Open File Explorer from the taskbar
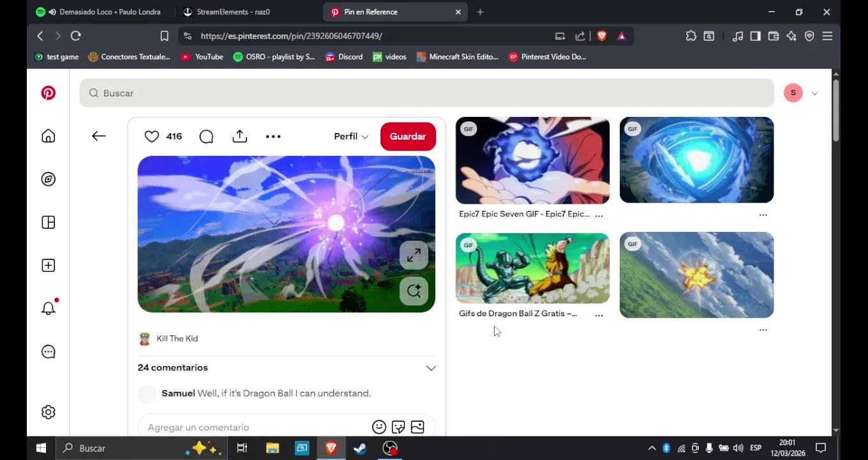Screen dimensions: 868x460 [272, 448]
